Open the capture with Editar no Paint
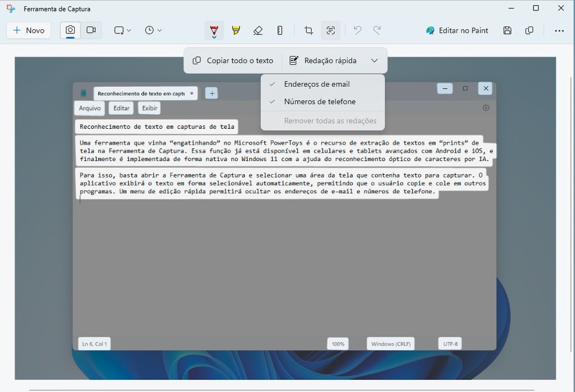Image resolution: width=575 pixels, height=392 pixels. (x=457, y=30)
